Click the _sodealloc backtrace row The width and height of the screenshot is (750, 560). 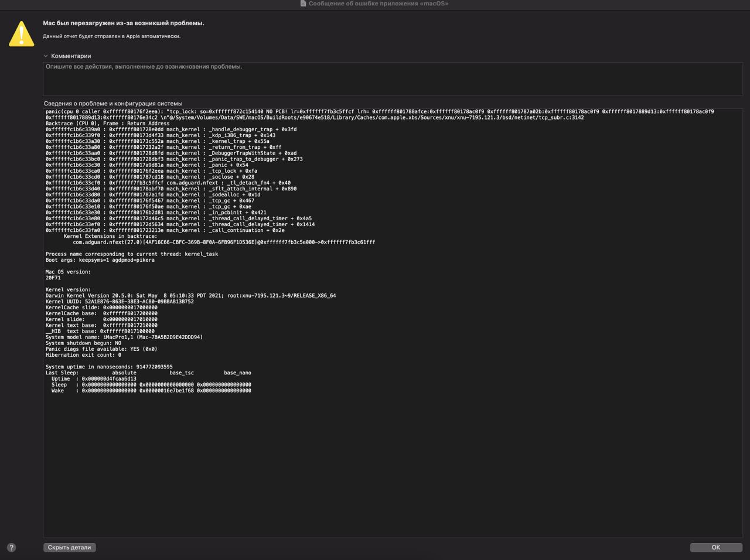(x=153, y=194)
